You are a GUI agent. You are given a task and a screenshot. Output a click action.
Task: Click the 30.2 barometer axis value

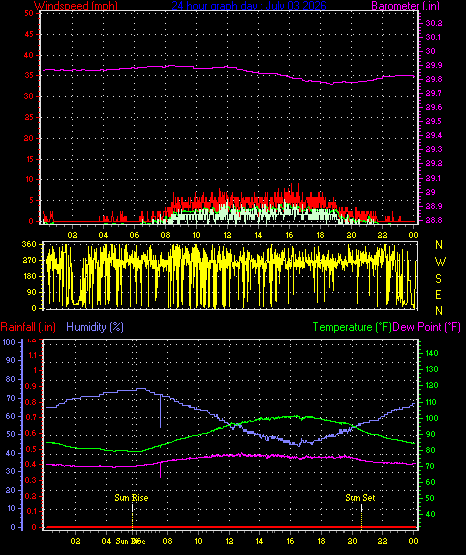(x=434, y=23)
